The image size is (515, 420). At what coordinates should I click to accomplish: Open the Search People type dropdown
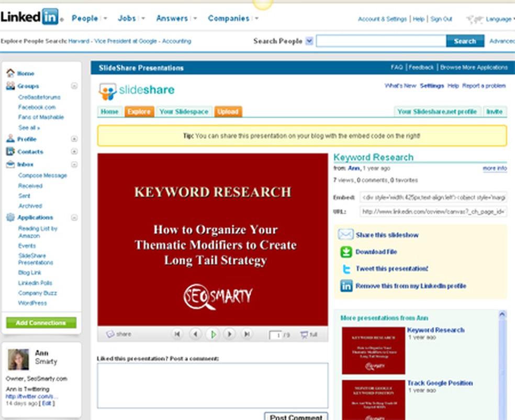click(x=309, y=41)
